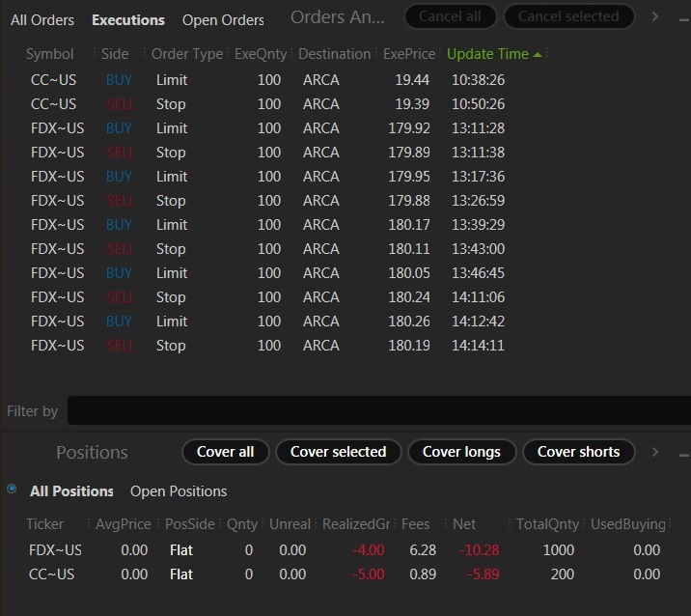
Task: Select FDX~US buy at 179.95
Action: (268, 177)
